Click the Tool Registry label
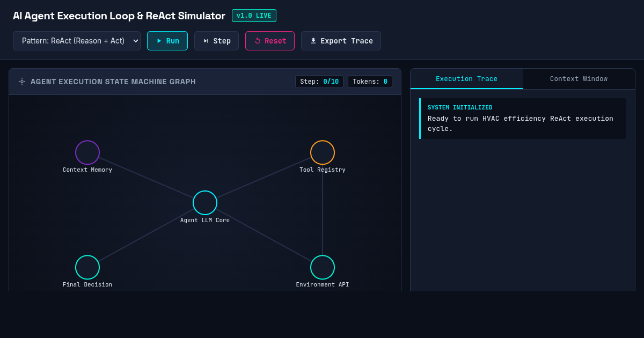The image size is (644, 338). (323, 170)
